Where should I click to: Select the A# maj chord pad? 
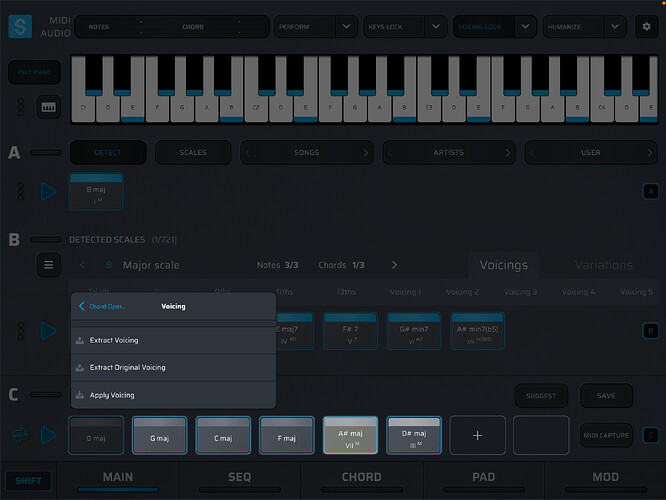point(350,435)
